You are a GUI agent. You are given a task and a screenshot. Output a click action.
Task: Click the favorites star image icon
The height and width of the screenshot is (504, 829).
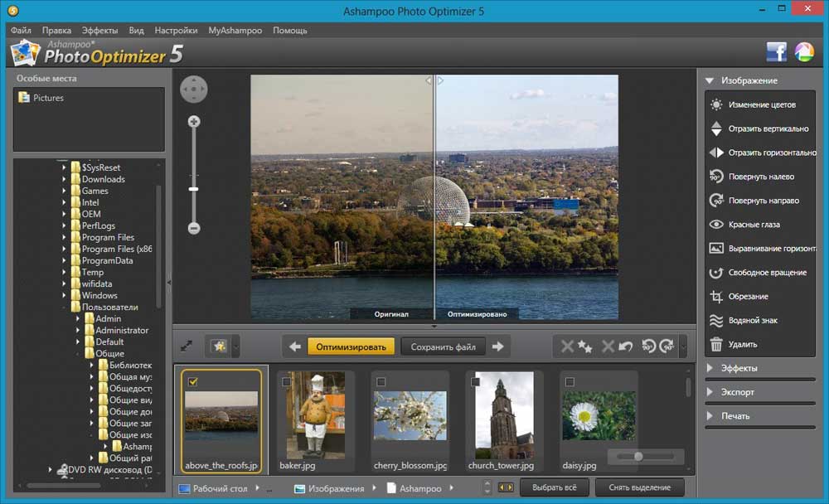pyautogui.click(x=219, y=346)
